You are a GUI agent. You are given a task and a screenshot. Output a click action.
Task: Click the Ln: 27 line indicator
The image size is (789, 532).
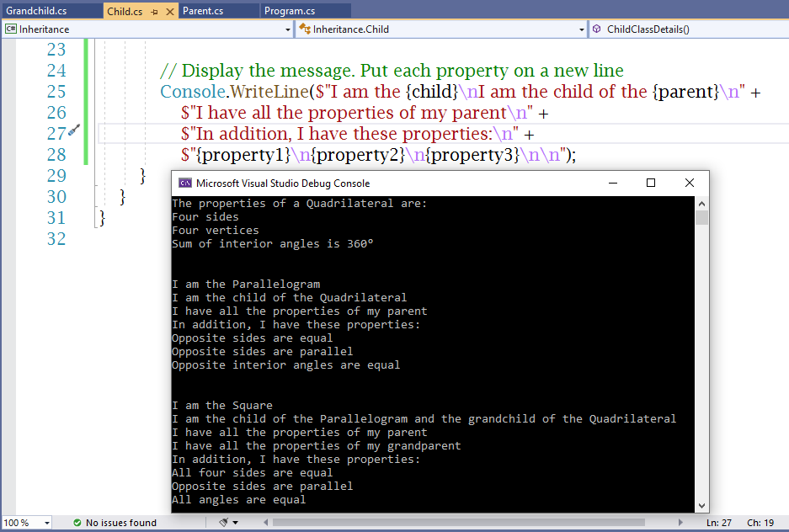click(718, 523)
